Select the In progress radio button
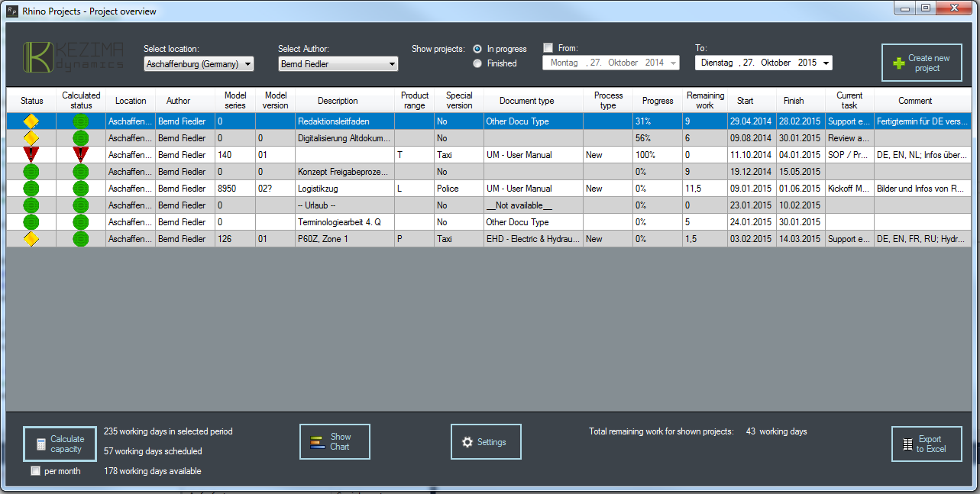The height and width of the screenshot is (494, 980). (x=477, y=49)
